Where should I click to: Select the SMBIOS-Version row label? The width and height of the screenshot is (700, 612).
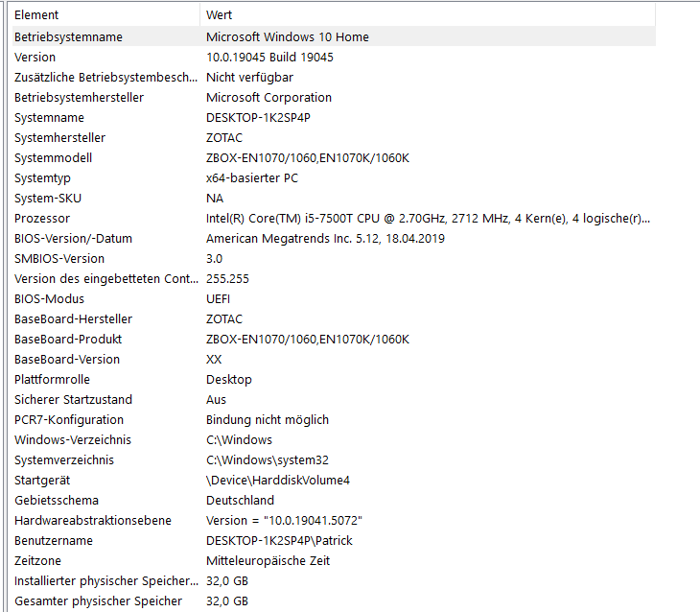pyautogui.click(x=59, y=258)
